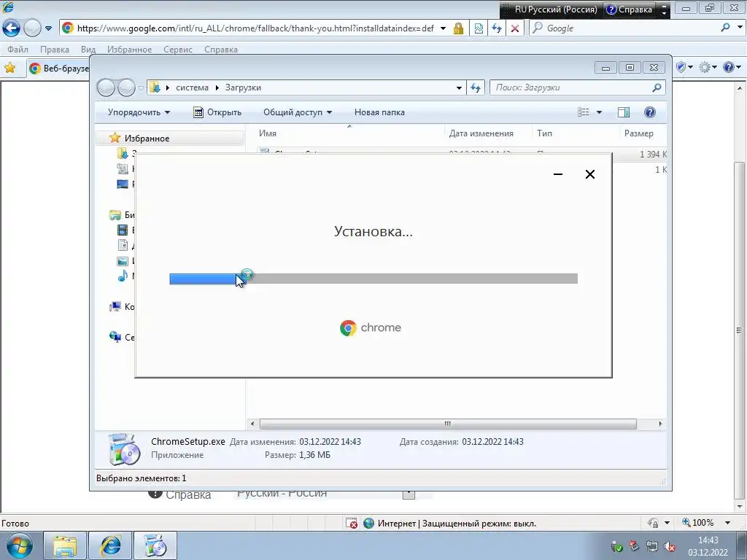This screenshot has height=560, width=747.
Task: Expand Explorer address bar previous locations dropdown
Action: pos(459,87)
